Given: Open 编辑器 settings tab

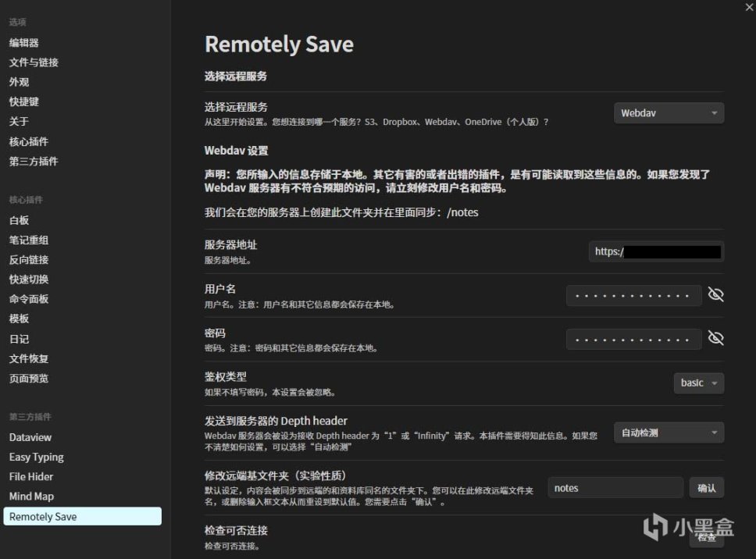Looking at the screenshot, I should (x=23, y=43).
